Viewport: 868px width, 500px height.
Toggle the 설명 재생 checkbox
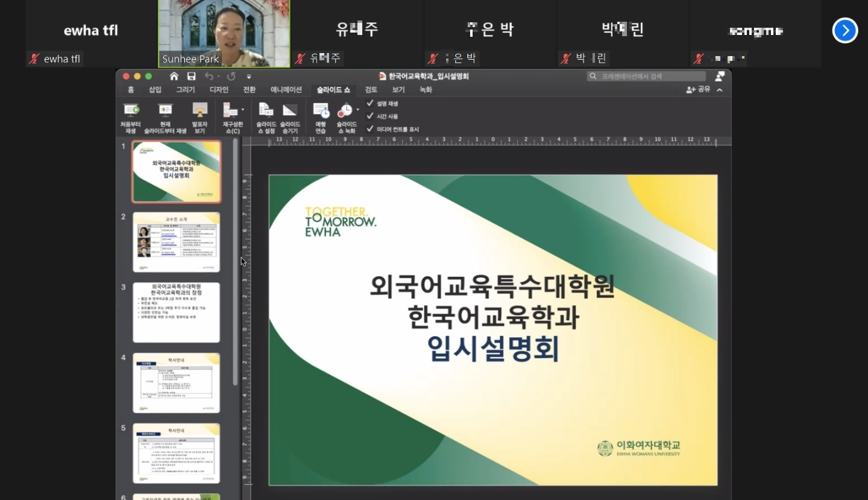click(x=370, y=103)
